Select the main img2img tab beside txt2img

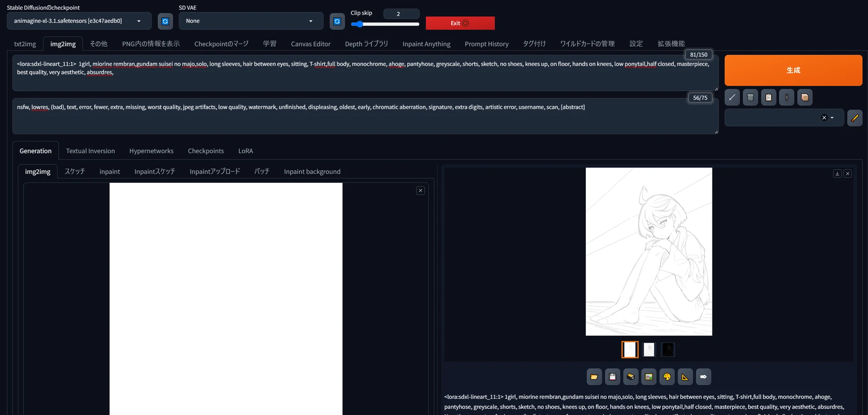(x=63, y=44)
